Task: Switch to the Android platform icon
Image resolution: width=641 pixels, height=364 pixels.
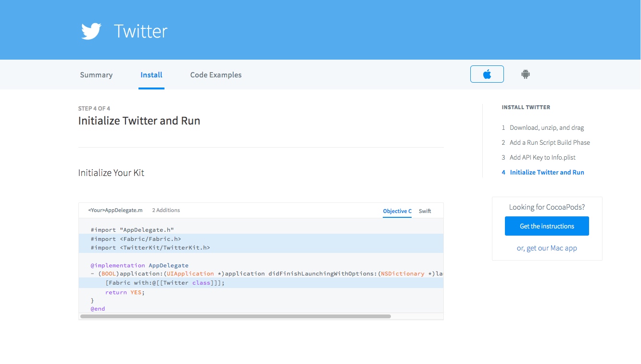Action: pos(525,74)
